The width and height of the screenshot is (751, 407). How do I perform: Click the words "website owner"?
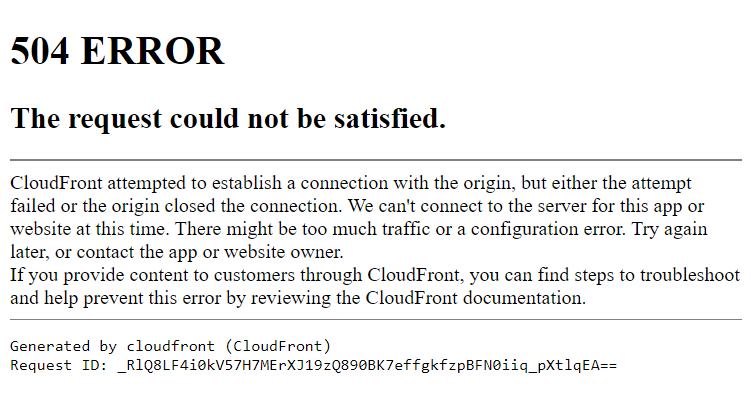[x=283, y=252]
